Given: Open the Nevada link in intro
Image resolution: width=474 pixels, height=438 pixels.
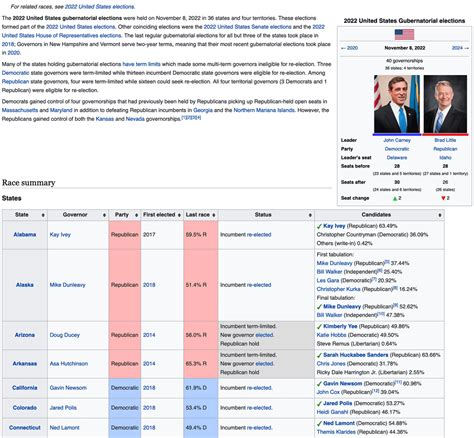Looking at the screenshot, I should click(x=135, y=119).
